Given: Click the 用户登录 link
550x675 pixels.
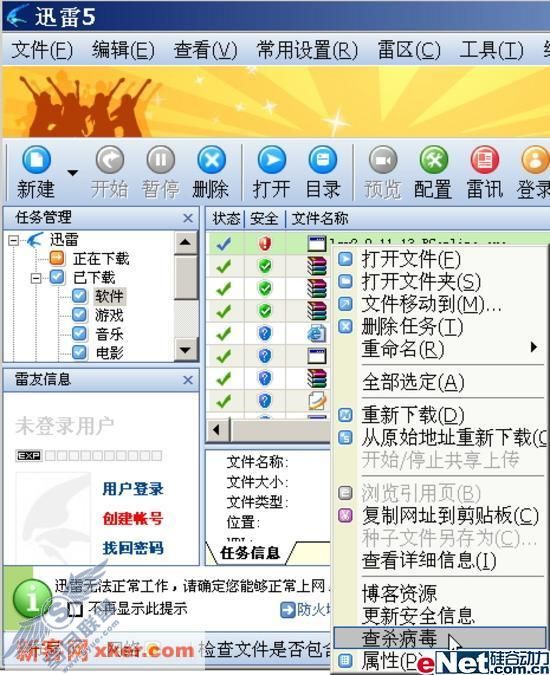Looking at the screenshot, I should pos(133,489).
